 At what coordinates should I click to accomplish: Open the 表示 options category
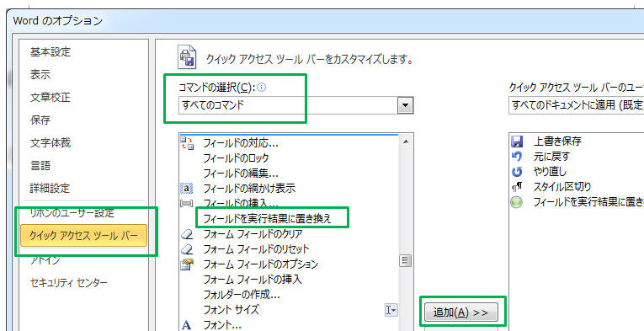[x=40, y=75]
